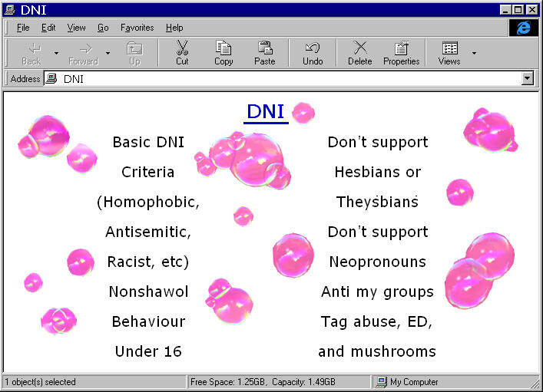Click the Paste clipboard icon

265,48
